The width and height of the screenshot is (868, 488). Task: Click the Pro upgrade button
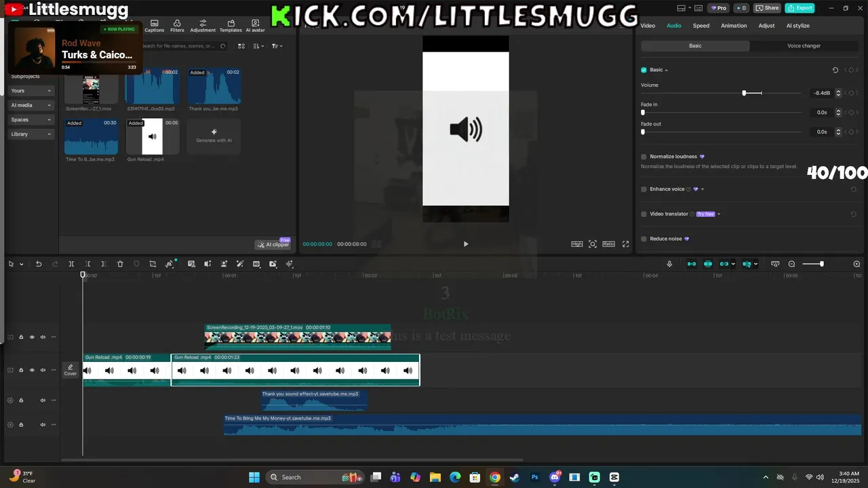click(x=718, y=8)
